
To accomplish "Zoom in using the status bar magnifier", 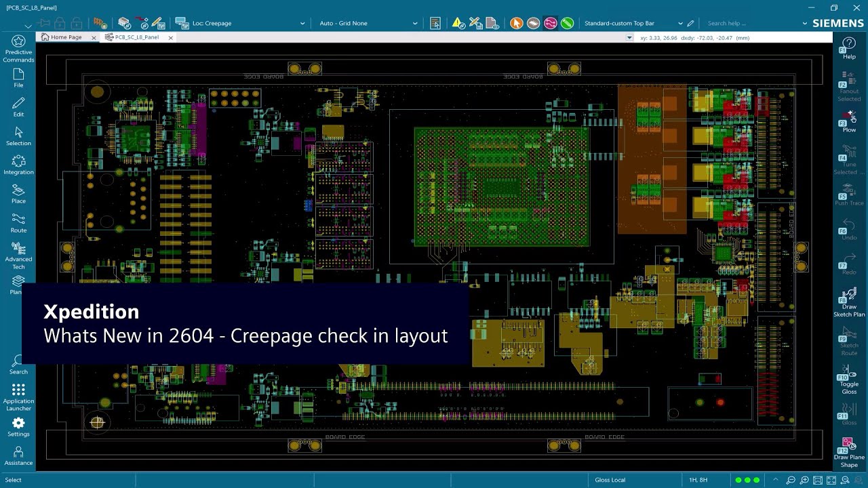I will click(804, 480).
